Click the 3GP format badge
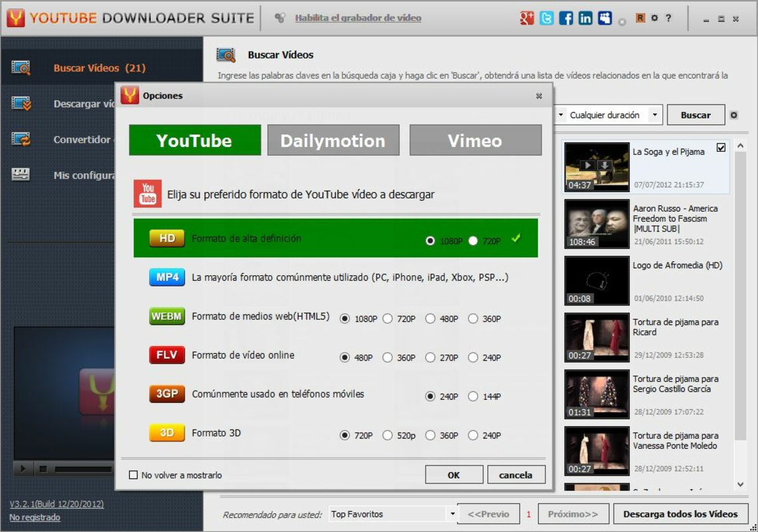758x532 pixels. [x=167, y=394]
